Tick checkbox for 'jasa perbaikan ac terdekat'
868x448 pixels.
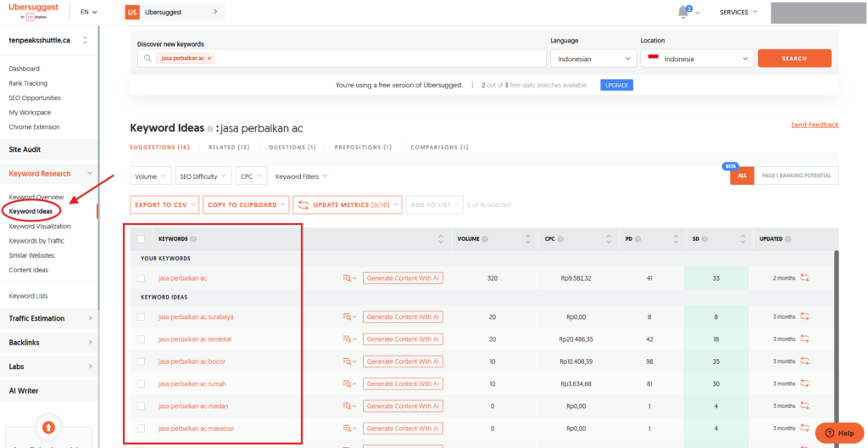point(142,339)
